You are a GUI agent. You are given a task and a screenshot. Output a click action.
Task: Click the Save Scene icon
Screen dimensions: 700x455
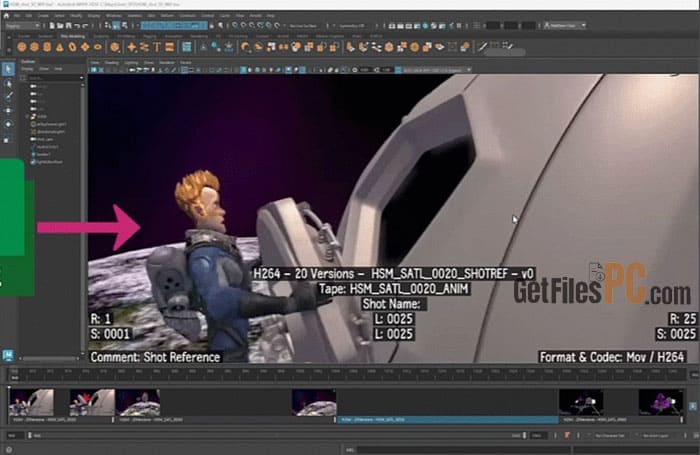tap(68, 26)
